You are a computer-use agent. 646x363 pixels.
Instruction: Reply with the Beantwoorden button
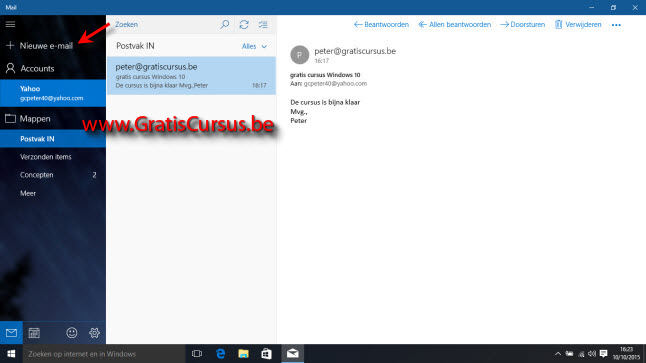(x=382, y=25)
